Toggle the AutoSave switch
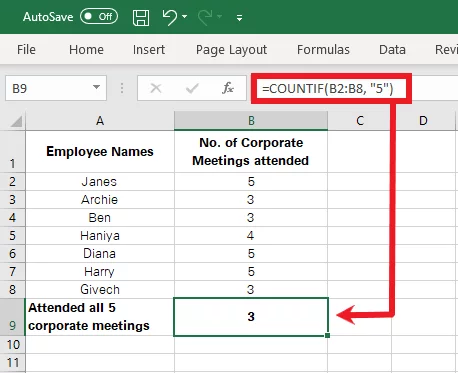 coord(99,17)
